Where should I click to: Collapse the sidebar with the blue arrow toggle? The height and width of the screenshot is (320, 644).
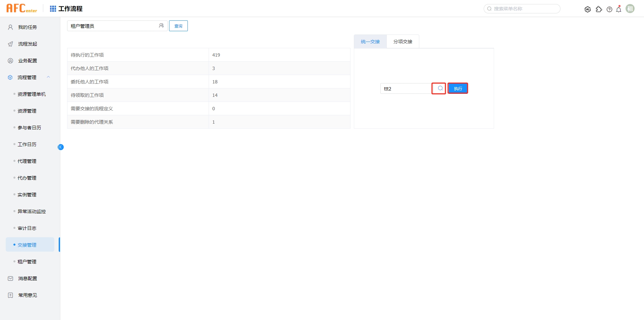click(61, 147)
